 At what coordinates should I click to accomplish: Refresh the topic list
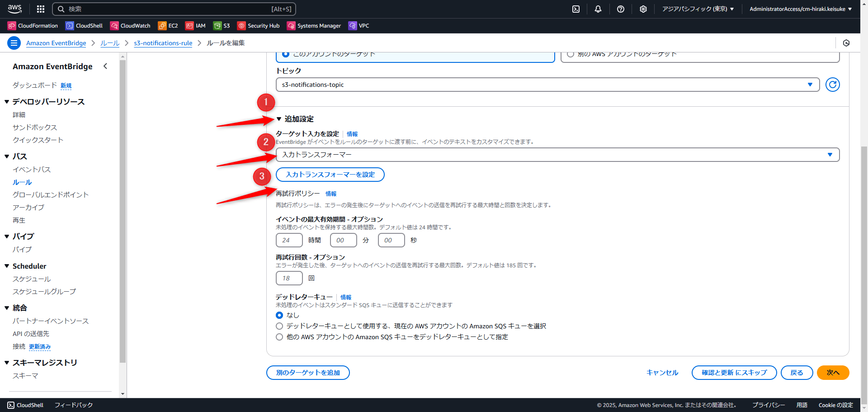(832, 85)
